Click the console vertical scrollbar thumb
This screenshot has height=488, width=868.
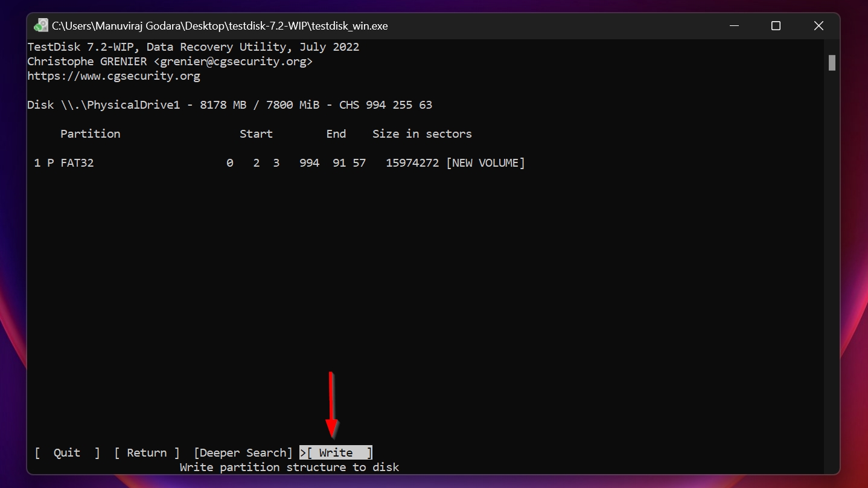[832, 63]
